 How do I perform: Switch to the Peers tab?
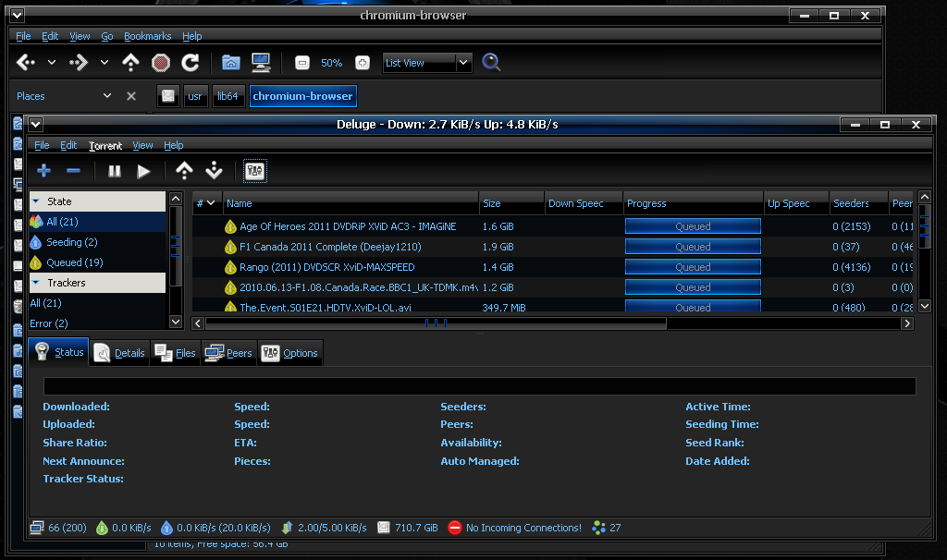click(x=228, y=353)
